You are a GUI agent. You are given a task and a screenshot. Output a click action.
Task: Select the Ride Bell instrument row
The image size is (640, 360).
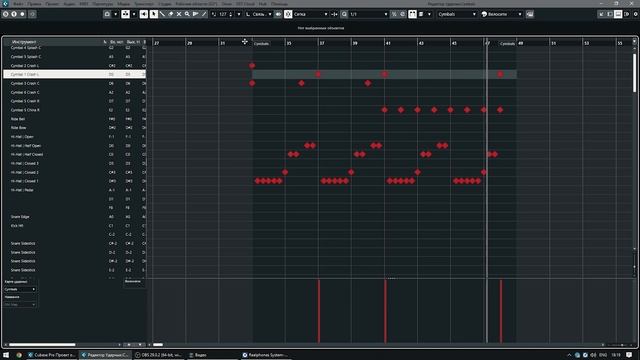click(74, 119)
